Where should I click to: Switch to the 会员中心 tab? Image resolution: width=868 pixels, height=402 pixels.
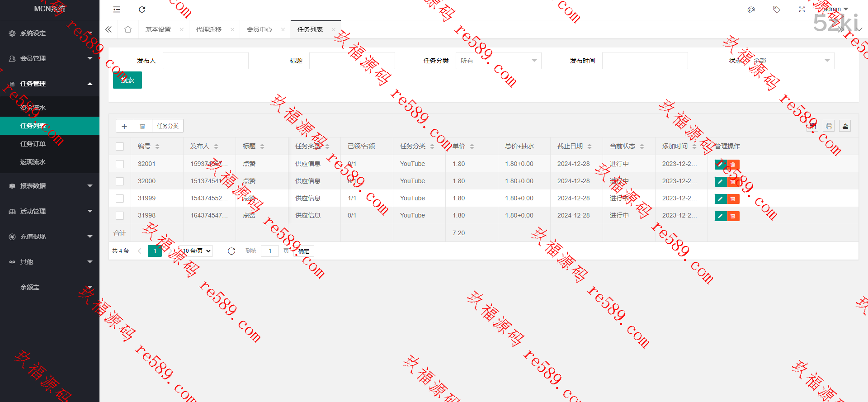(x=259, y=29)
